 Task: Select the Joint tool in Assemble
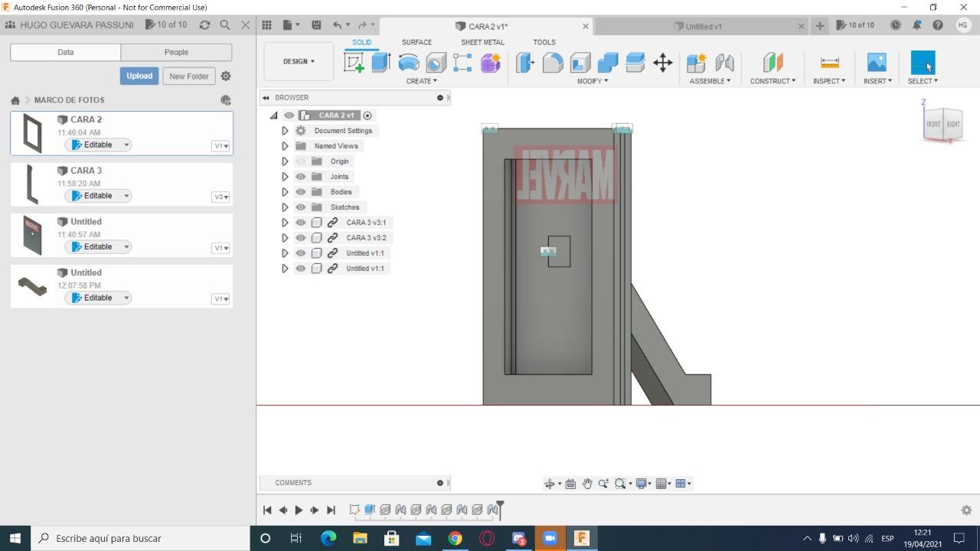724,63
